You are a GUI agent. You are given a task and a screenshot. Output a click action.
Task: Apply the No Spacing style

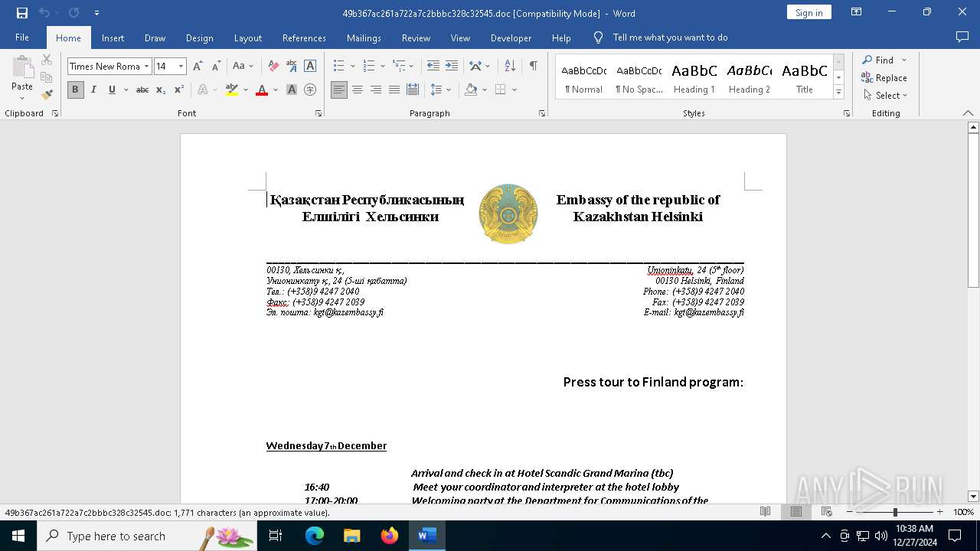(x=639, y=77)
